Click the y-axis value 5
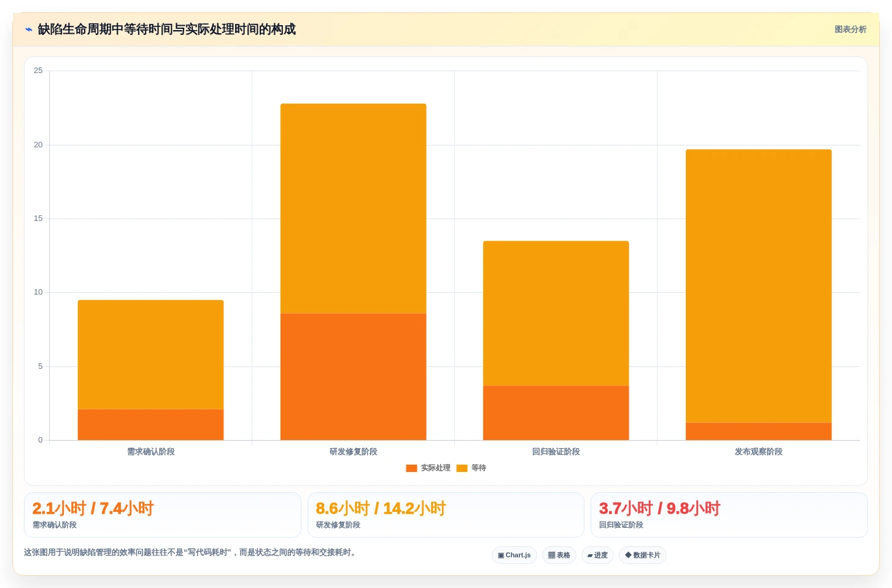The width and height of the screenshot is (892, 588). tap(41, 366)
